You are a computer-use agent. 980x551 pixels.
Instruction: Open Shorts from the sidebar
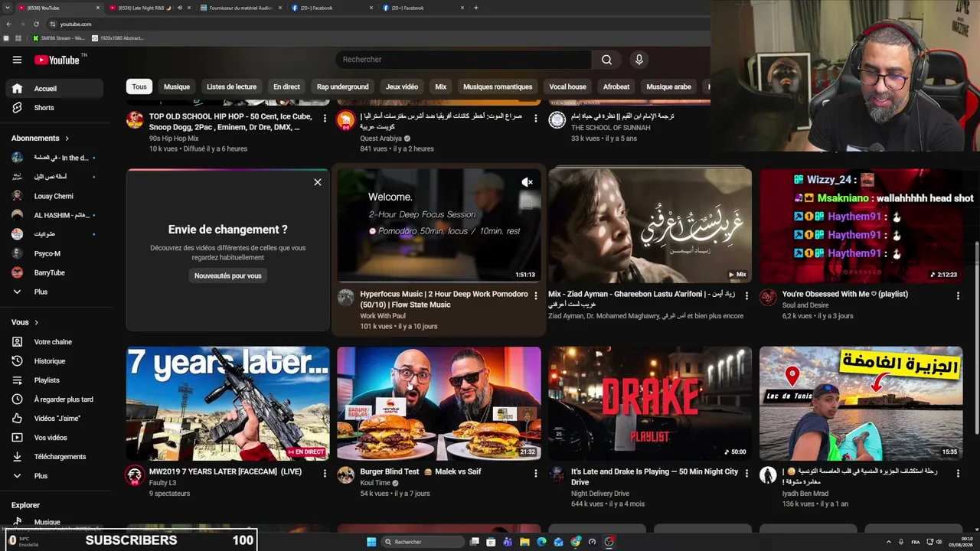click(x=54, y=108)
